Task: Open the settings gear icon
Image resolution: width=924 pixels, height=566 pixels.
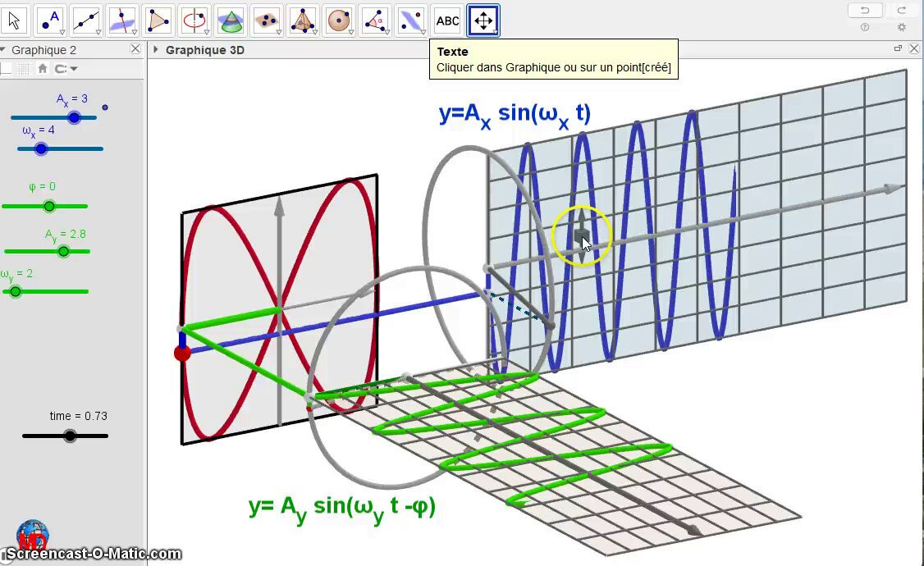Action: click(902, 27)
